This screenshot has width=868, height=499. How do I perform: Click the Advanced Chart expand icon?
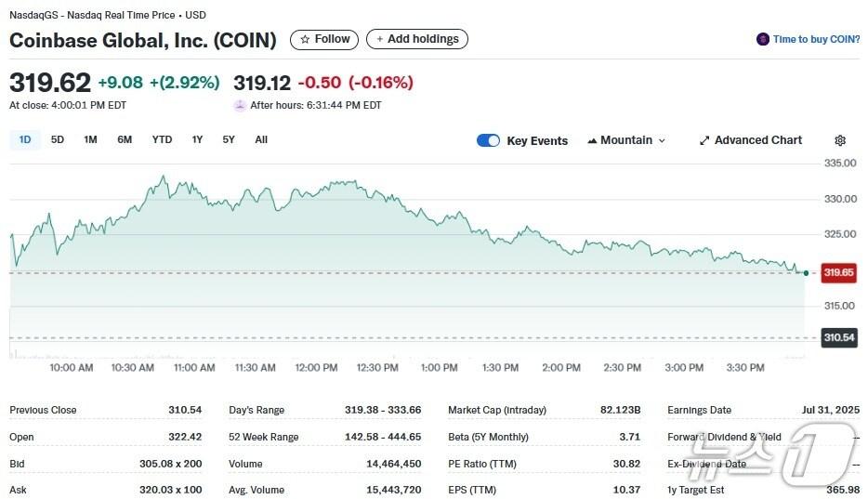click(x=704, y=140)
